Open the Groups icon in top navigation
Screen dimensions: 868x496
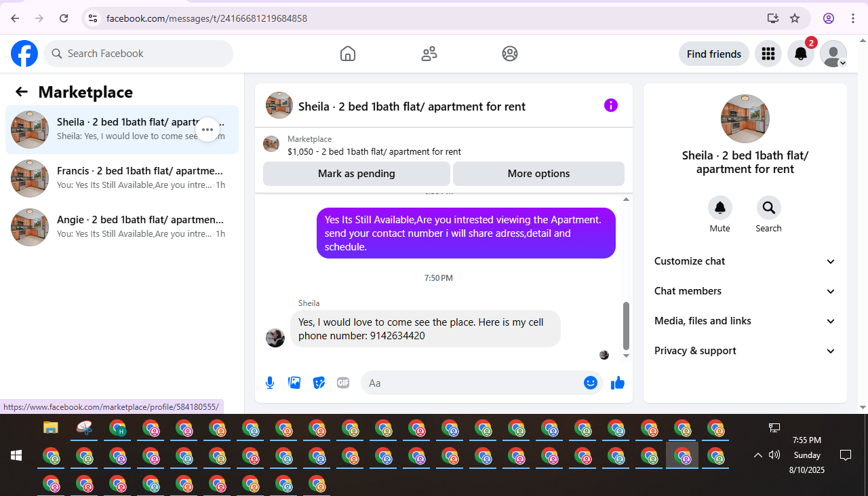510,54
